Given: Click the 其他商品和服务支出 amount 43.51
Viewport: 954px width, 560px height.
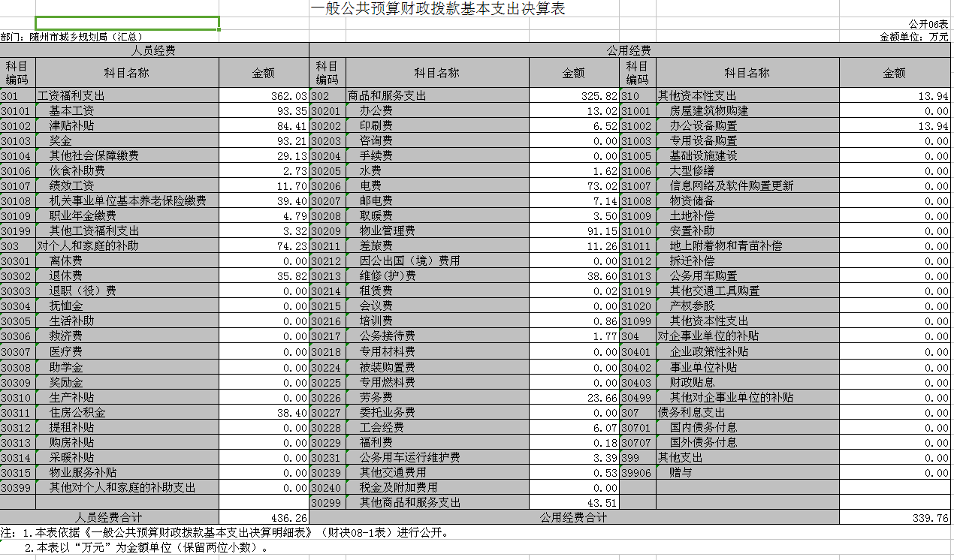Looking at the screenshot, I should pos(574,503).
